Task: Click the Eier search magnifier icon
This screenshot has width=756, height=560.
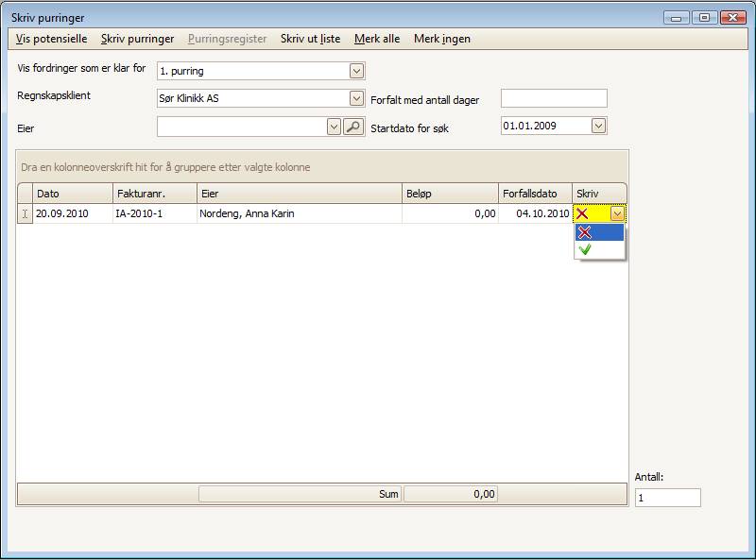Action: (353, 127)
